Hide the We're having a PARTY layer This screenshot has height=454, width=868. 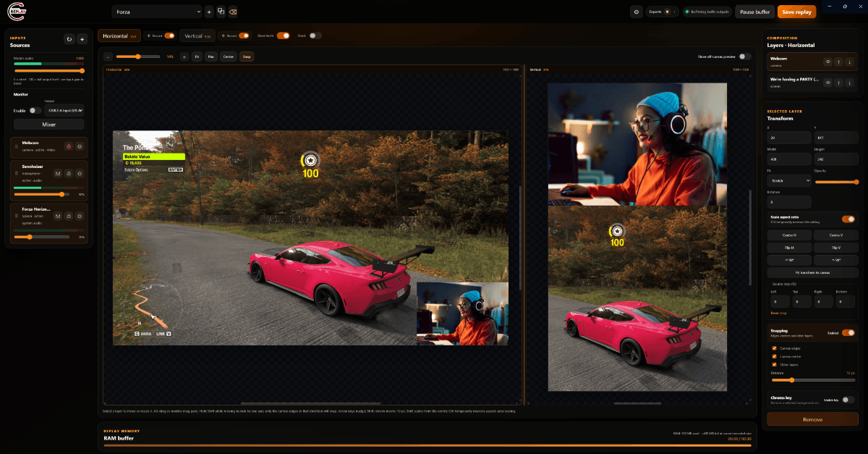(x=827, y=83)
